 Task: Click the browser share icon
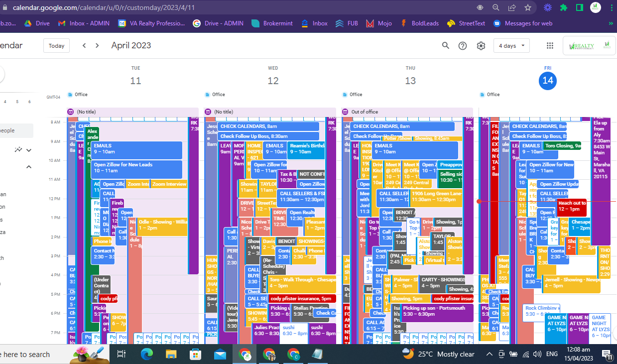point(511,7)
